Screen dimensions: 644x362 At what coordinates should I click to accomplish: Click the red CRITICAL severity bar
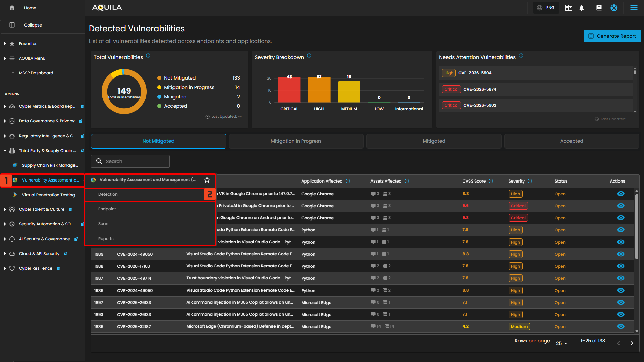[x=289, y=91]
